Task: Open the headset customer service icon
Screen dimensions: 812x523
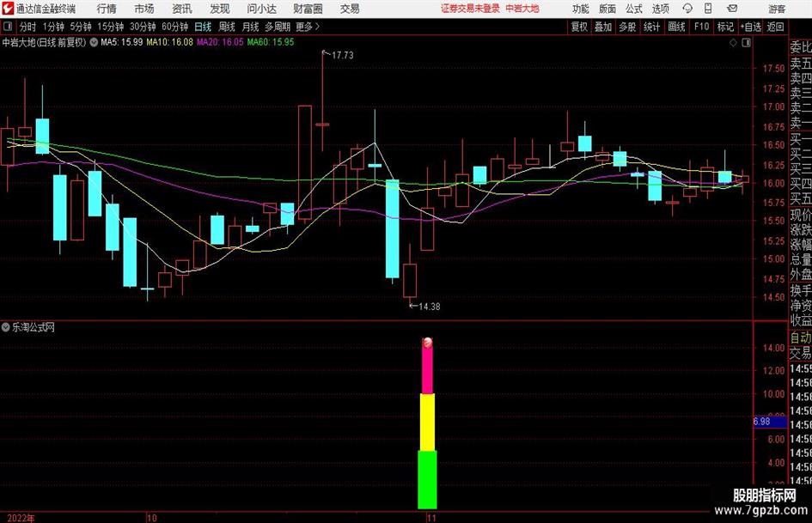Action: pyautogui.click(x=687, y=9)
